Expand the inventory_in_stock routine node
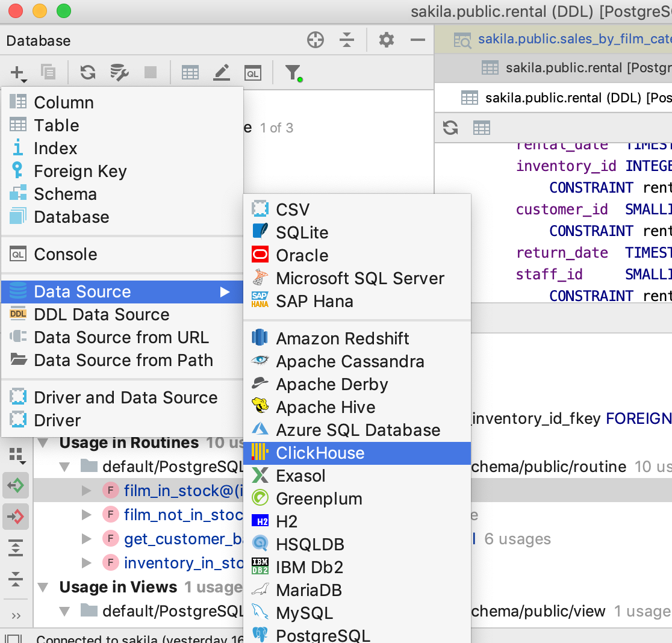The image size is (672, 643). pos(86,562)
